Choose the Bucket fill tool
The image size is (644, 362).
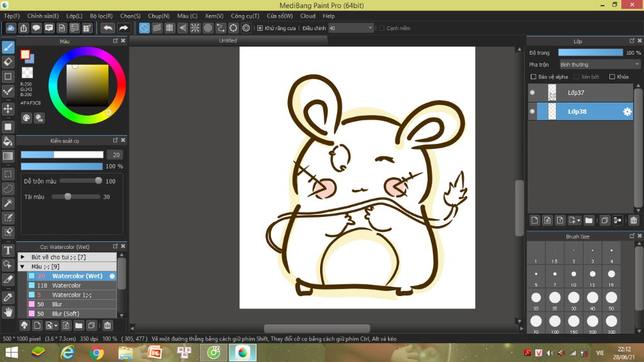8,141
